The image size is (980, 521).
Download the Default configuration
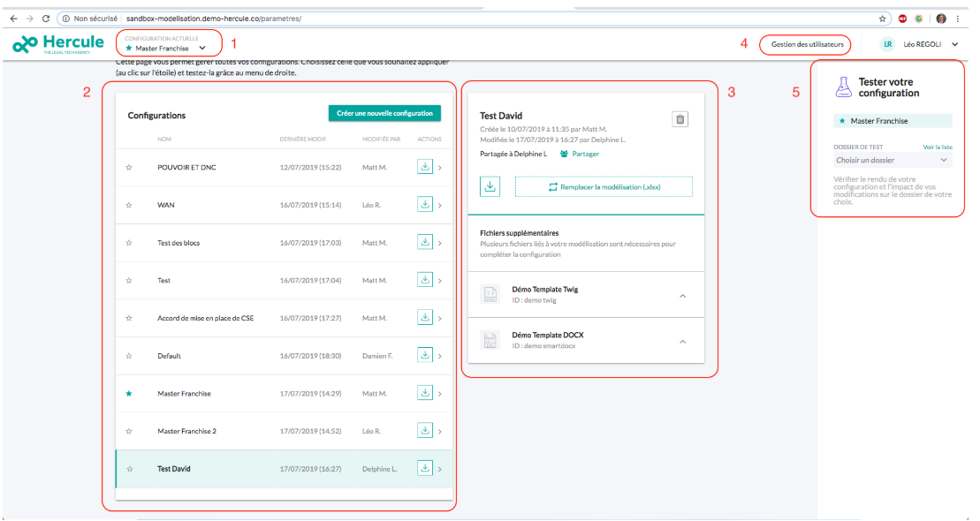point(425,356)
